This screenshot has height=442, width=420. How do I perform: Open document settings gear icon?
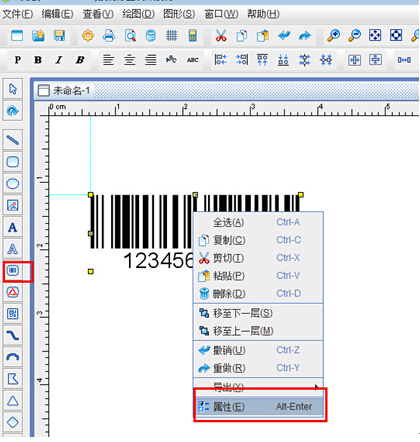[x=88, y=35]
